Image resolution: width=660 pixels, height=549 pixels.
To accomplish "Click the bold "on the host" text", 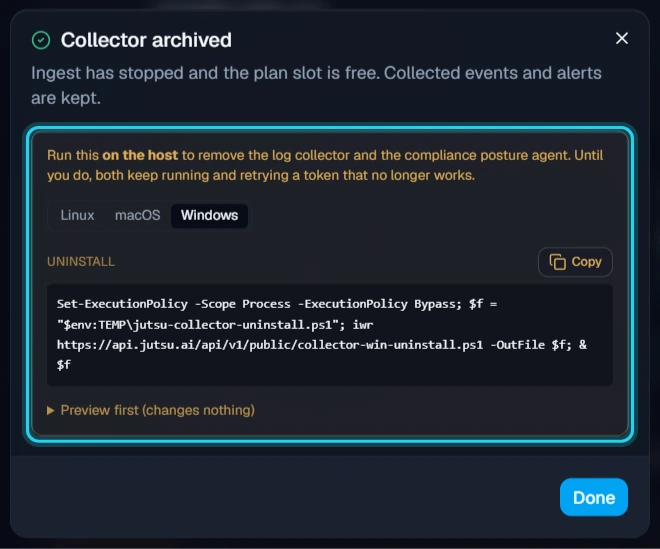I will (x=140, y=155).
